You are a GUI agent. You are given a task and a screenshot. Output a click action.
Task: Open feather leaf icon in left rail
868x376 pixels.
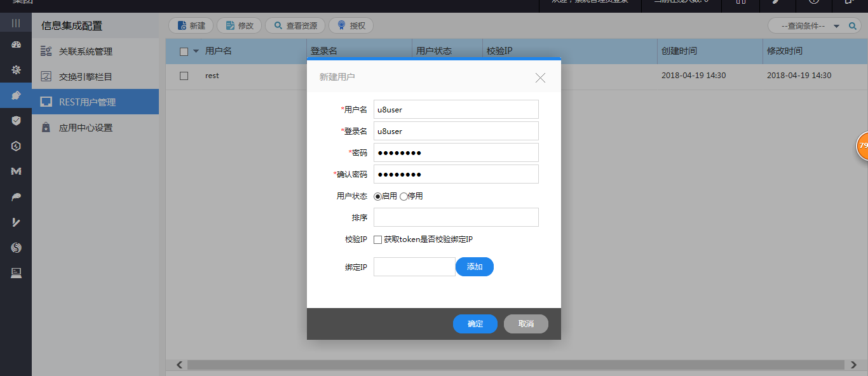pos(16,197)
